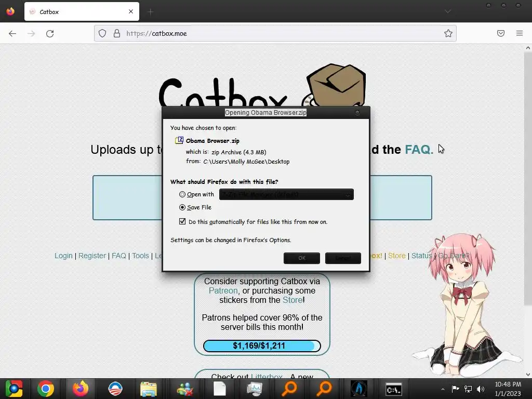The width and height of the screenshot is (532, 399).
Task: Open the Firefox hamburger menu
Action: [520, 33]
